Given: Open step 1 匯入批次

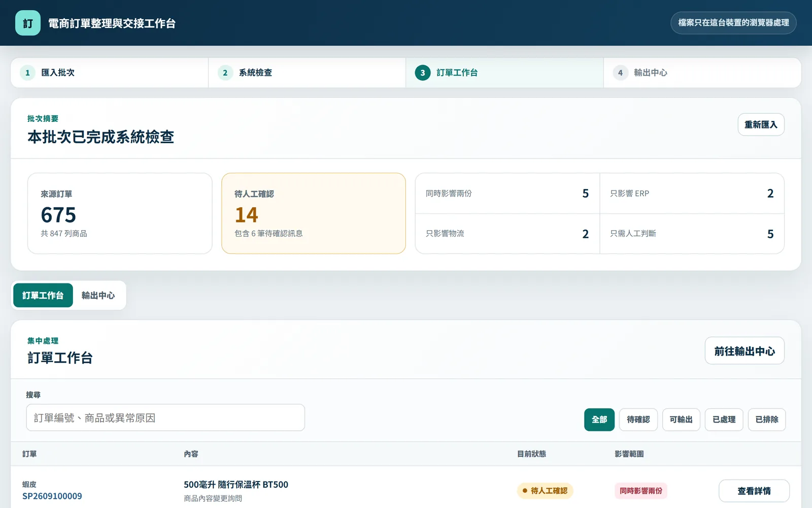Looking at the screenshot, I should click(110, 73).
